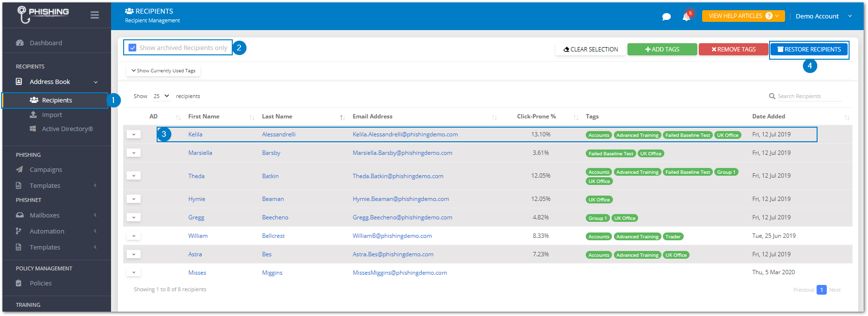Click the Campaigns paper plane icon
Image resolution: width=868 pixels, height=316 pixels.
(x=19, y=169)
